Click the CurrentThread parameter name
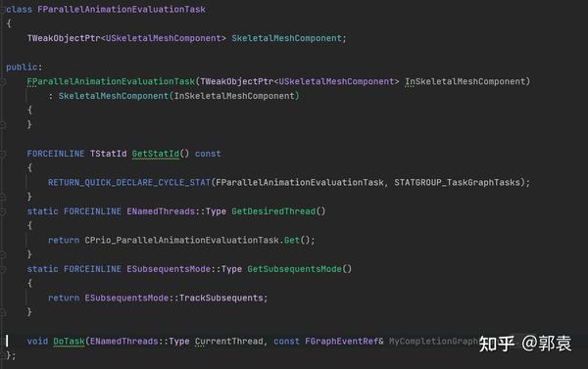The width and height of the screenshot is (588, 369). 228,342
